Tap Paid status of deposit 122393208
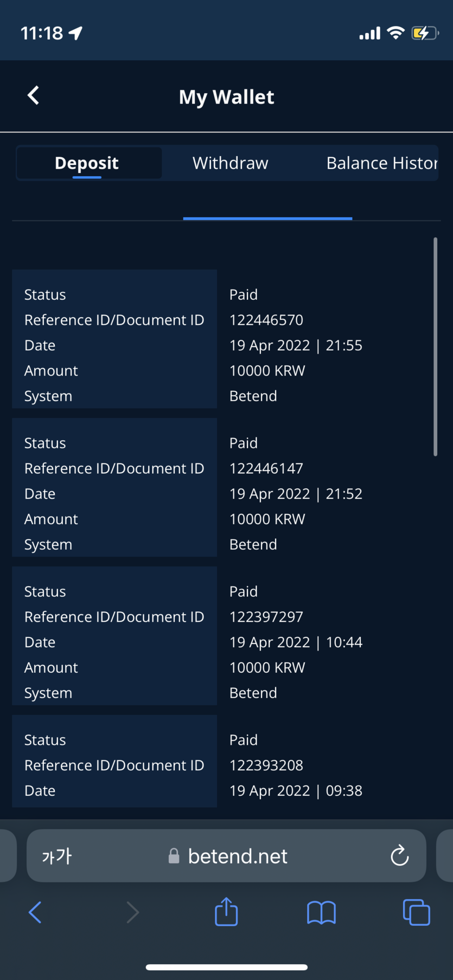The height and width of the screenshot is (980, 453). tap(244, 740)
